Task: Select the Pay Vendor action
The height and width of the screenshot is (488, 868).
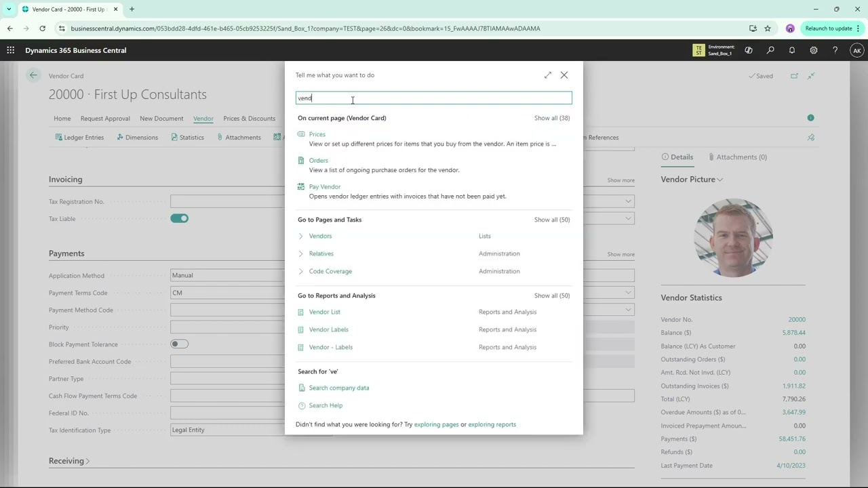Action: click(325, 186)
